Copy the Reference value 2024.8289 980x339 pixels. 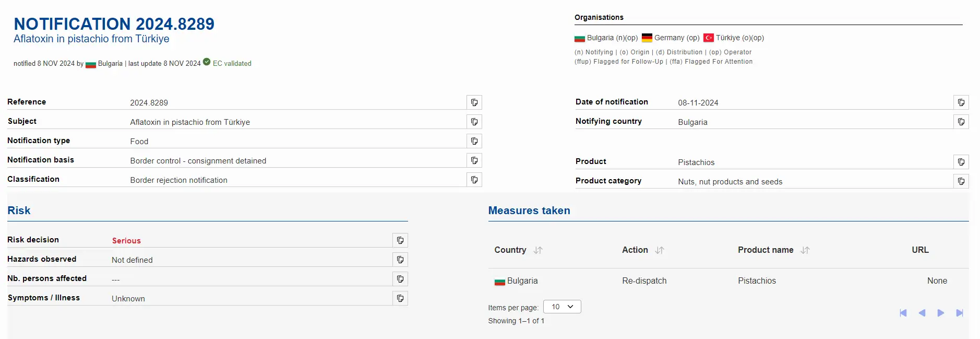(x=474, y=102)
